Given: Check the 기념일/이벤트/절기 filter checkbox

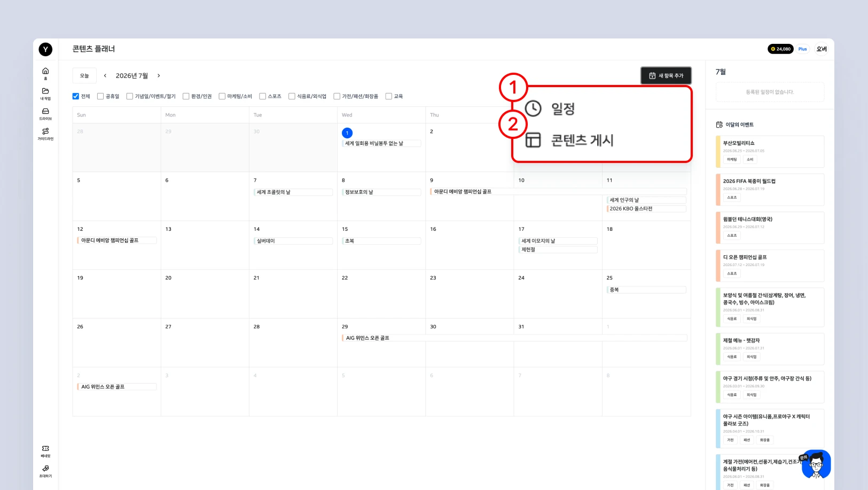Looking at the screenshot, I should pos(130,96).
